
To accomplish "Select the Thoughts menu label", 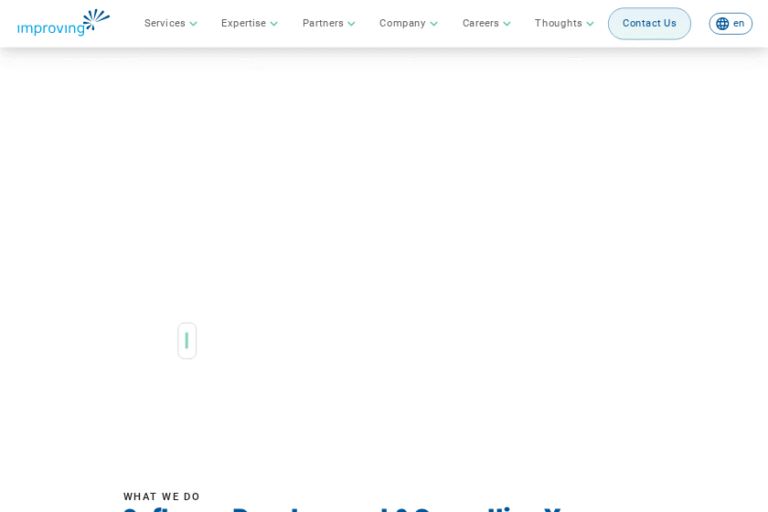I will click(x=558, y=23).
